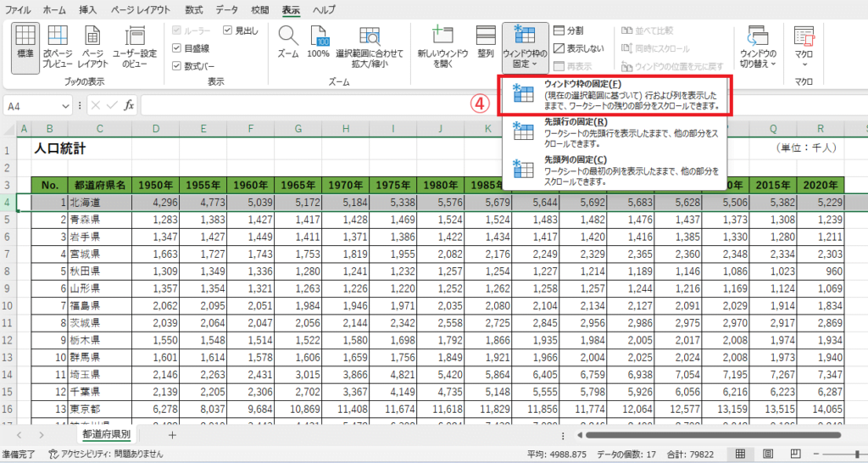868x463 pixels.
Task: Click status bar normal view icon
Action: coord(740,455)
